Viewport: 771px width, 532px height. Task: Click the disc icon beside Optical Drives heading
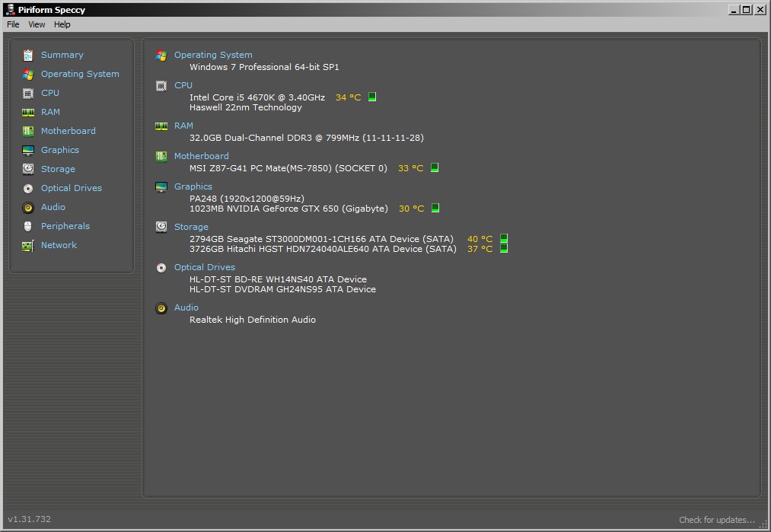point(161,267)
